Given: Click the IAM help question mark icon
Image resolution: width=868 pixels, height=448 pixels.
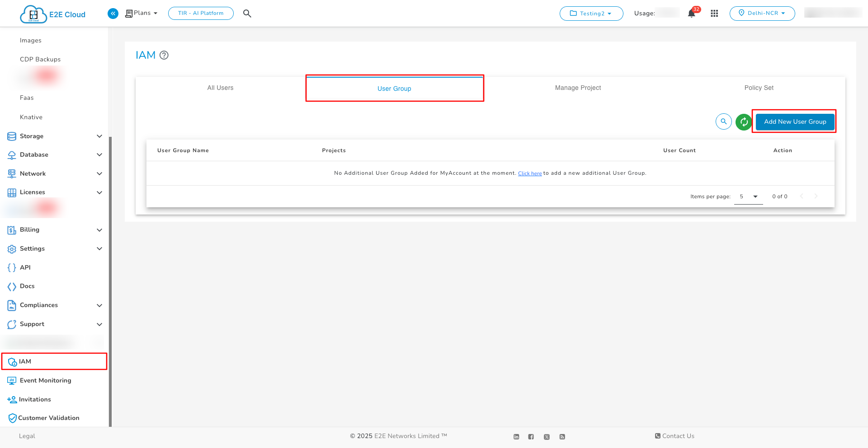Looking at the screenshot, I should point(164,55).
